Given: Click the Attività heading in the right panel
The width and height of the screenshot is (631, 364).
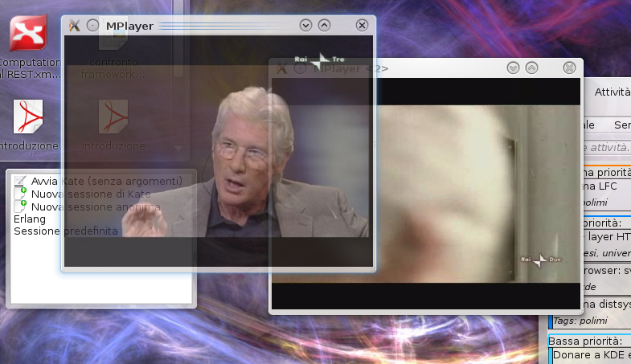Looking at the screenshot, I should [612, 92].
